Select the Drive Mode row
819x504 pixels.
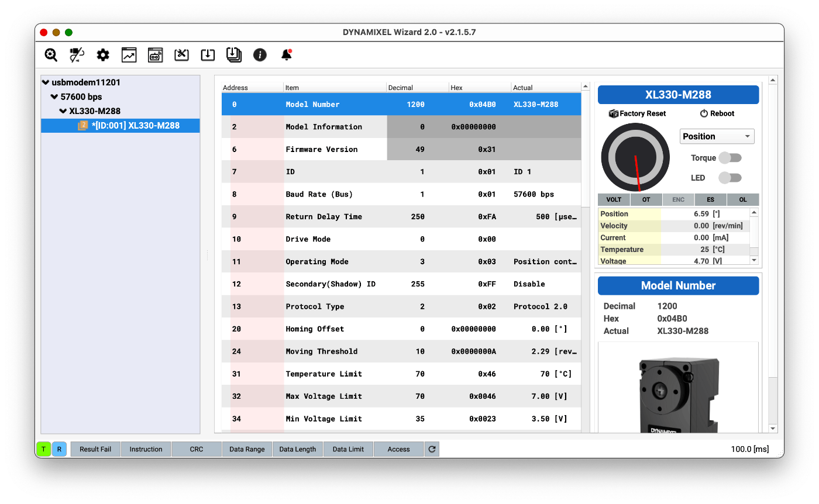401,239
